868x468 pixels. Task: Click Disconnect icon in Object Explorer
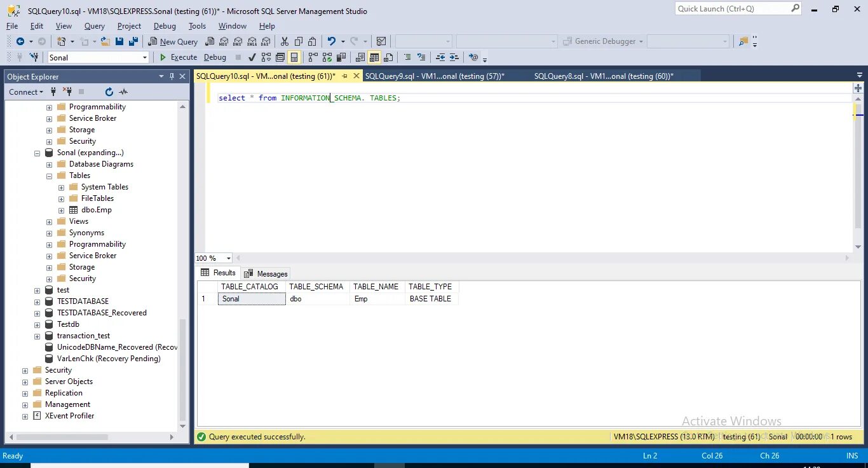(68, 92)
